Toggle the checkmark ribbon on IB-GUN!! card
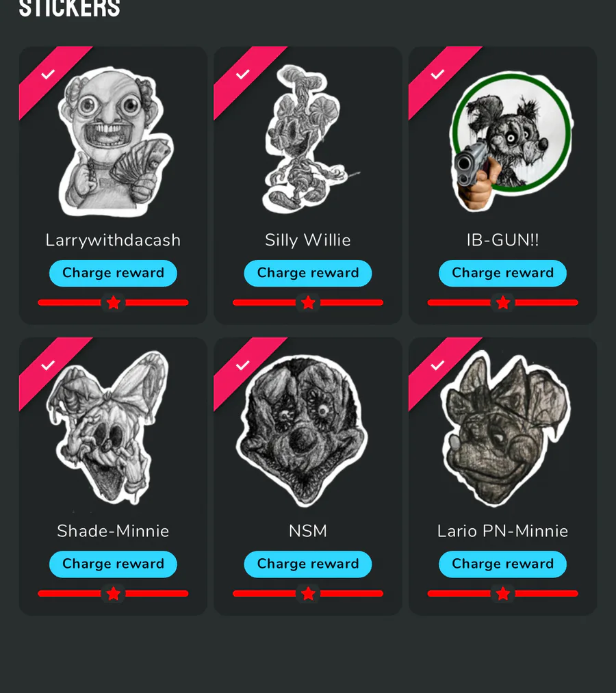 tap(437, 75)
